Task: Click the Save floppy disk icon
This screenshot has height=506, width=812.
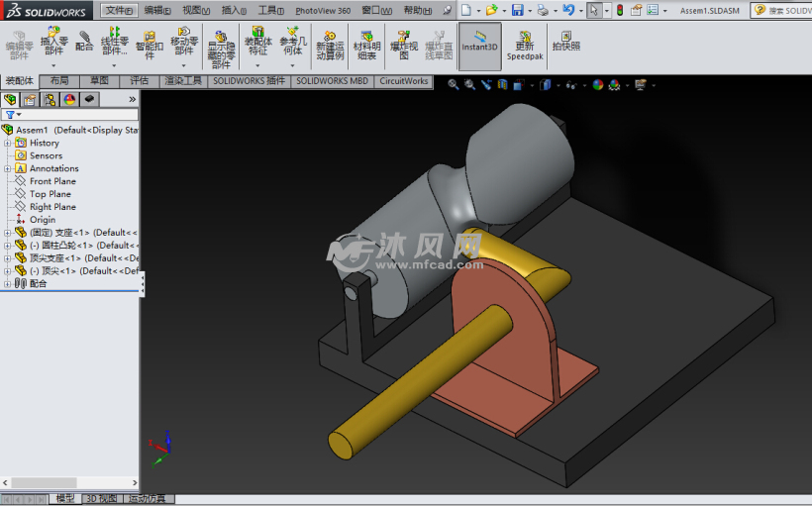Action: (517, 10)
